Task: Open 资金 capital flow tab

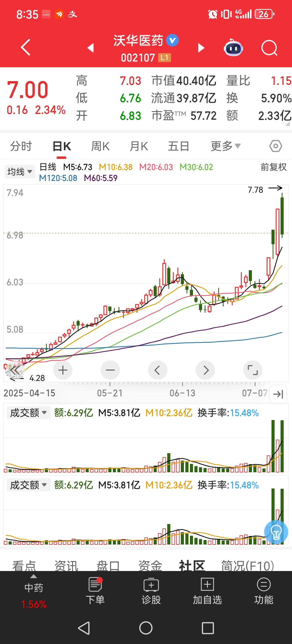Action: [150, 566]
